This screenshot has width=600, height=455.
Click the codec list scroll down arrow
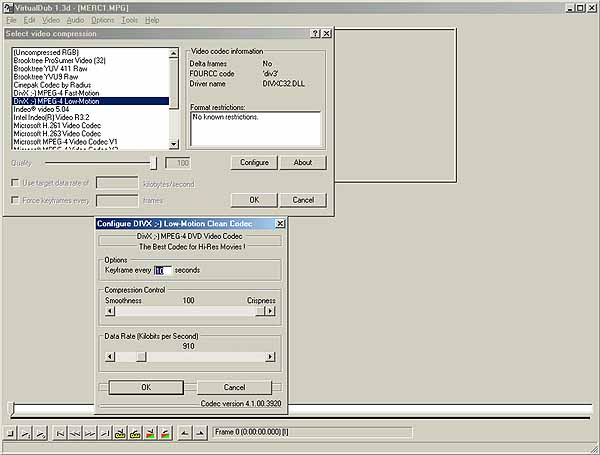(x=174, y=144)
